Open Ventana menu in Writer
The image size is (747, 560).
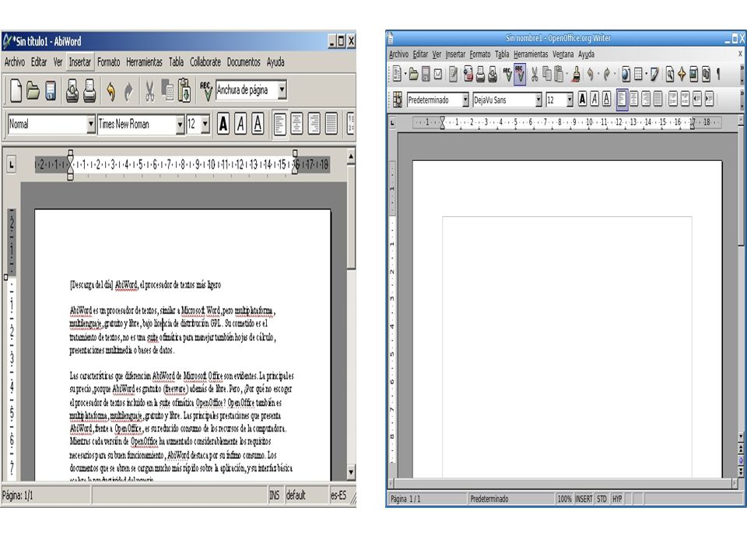pyautogui.click(x=563, y=54)
